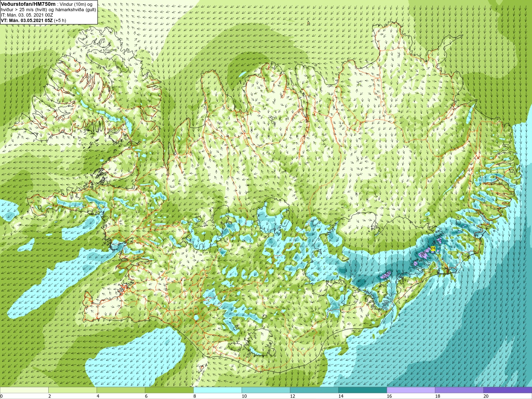Click the scale label '6'

pos(146,396)
